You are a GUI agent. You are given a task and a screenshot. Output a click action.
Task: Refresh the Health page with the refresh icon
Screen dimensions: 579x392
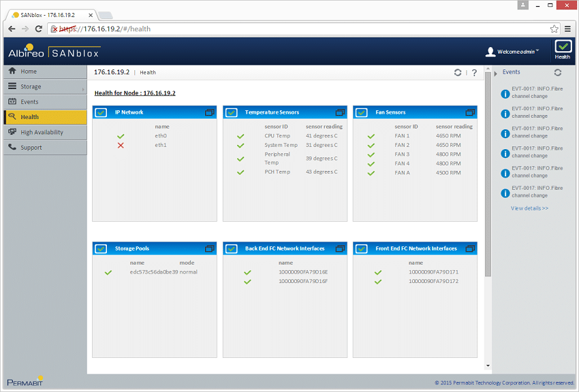(x=458, y=73)
